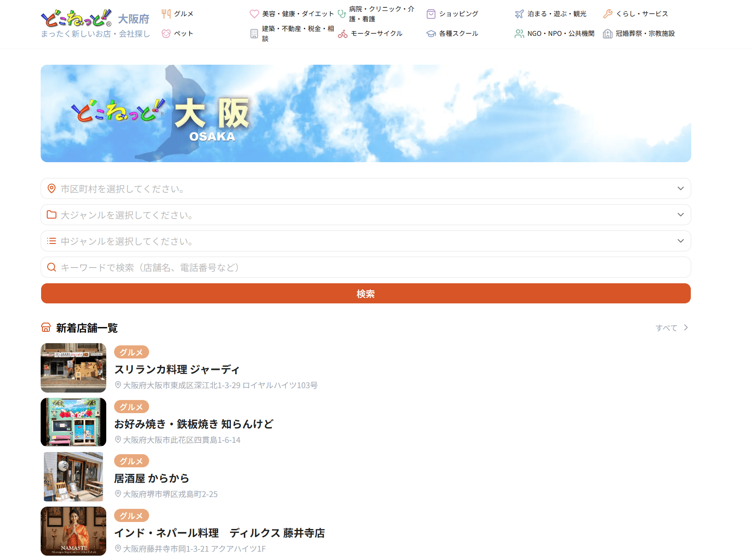Open the モーターサイクル menu item
Screen dimensions: 752x560
tap(377, 34)
